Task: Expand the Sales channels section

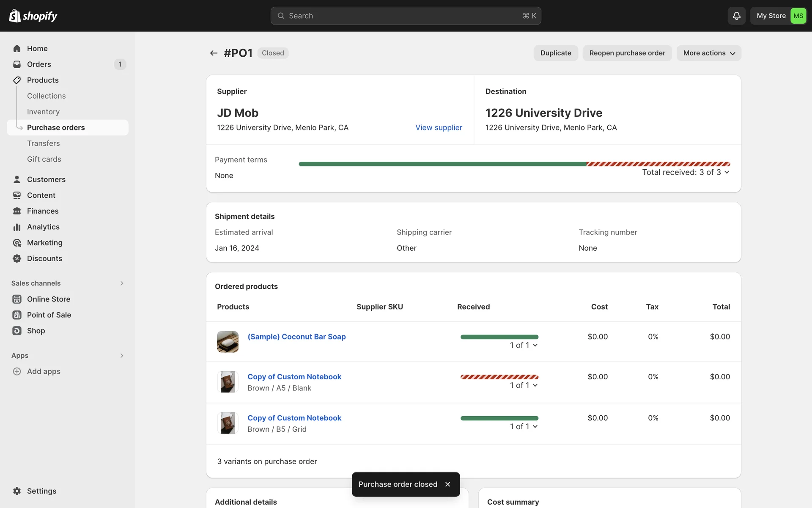Action: [121, 283]
